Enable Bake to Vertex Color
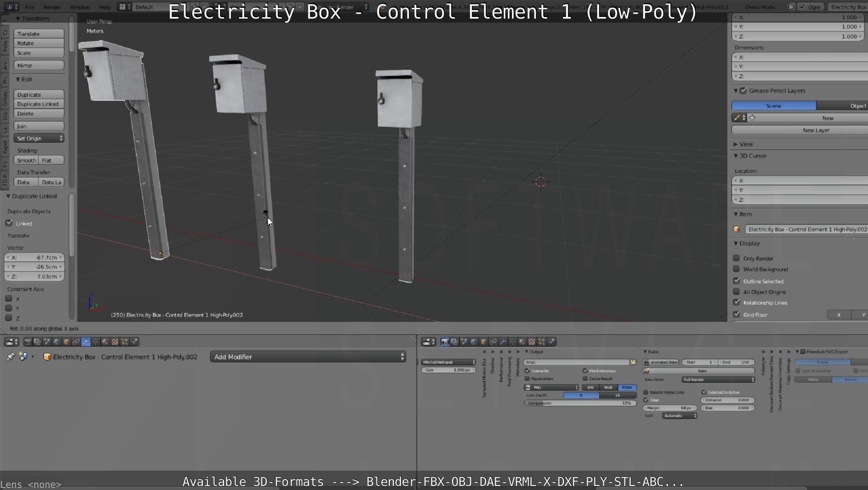Screen dimensions: 868x490 coord(646,392)
